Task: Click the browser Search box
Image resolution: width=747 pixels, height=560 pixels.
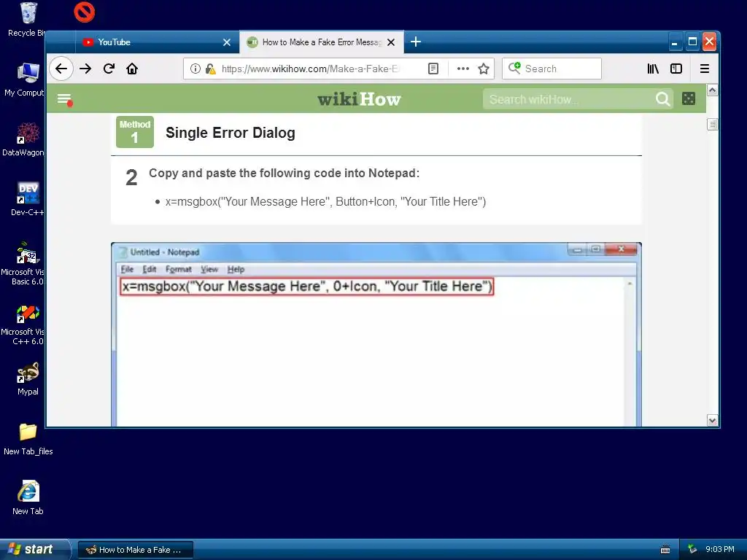Action: [551, 69]
